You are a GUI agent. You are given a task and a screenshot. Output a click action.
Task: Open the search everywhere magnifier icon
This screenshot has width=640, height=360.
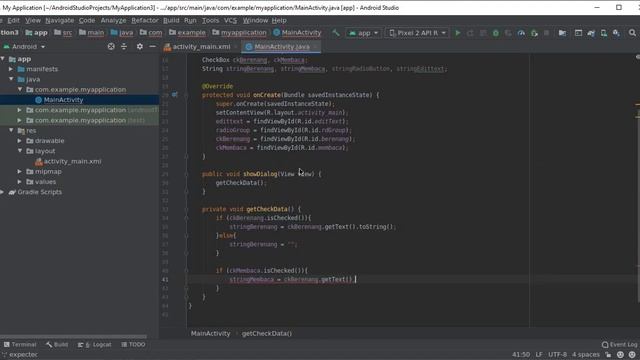click(632, 33)
